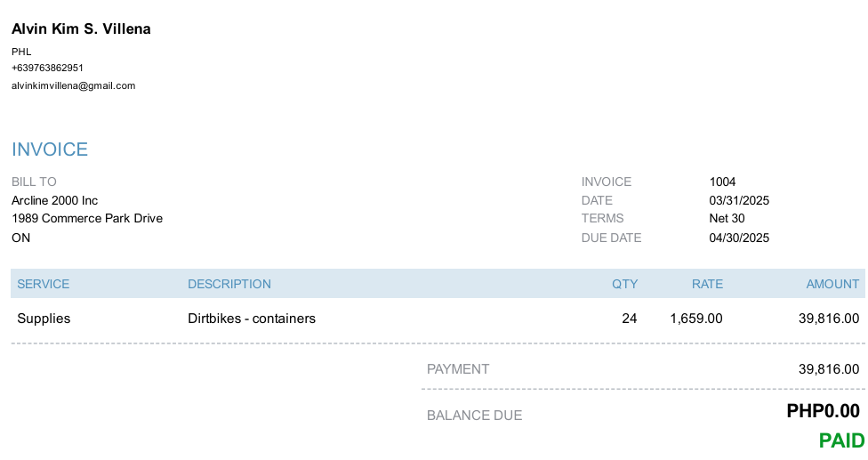868x460 pixels.
Task: Click the invoice date 03/31/2025
Action: click(739, 200)
